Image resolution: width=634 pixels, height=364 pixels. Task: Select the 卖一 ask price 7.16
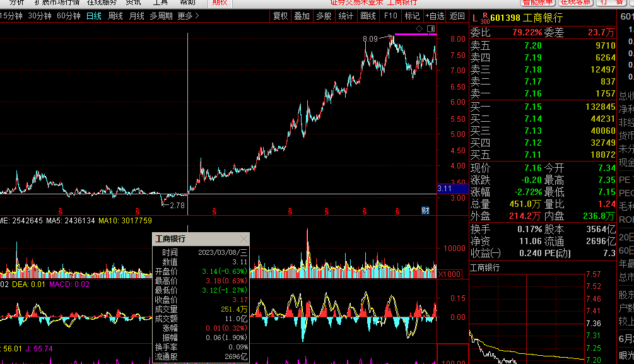click(533, 93)
